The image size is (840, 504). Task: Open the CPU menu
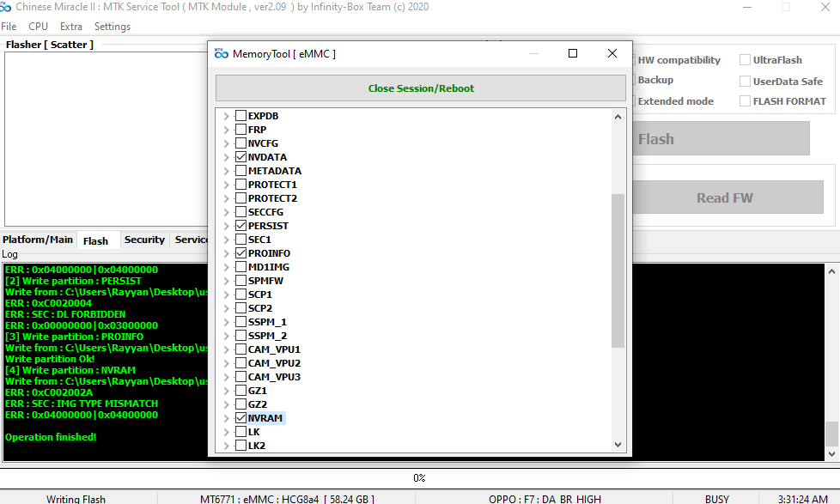point(38,27)
